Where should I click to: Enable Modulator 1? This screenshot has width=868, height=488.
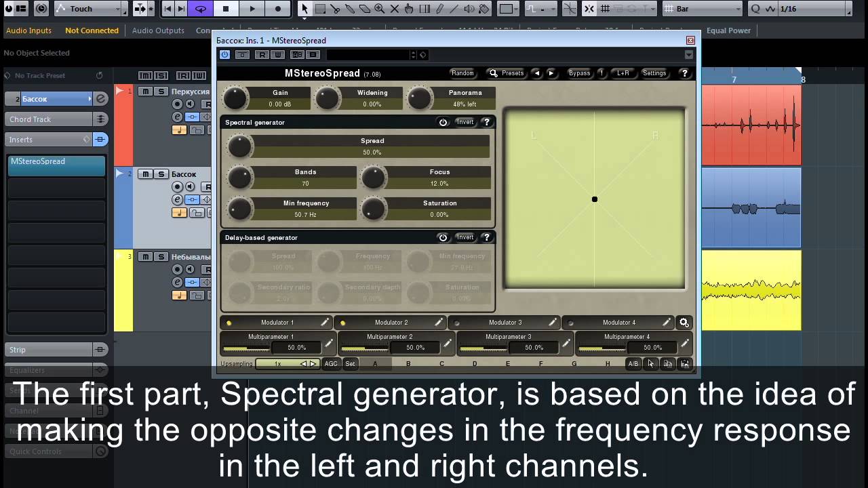point(229,323)
